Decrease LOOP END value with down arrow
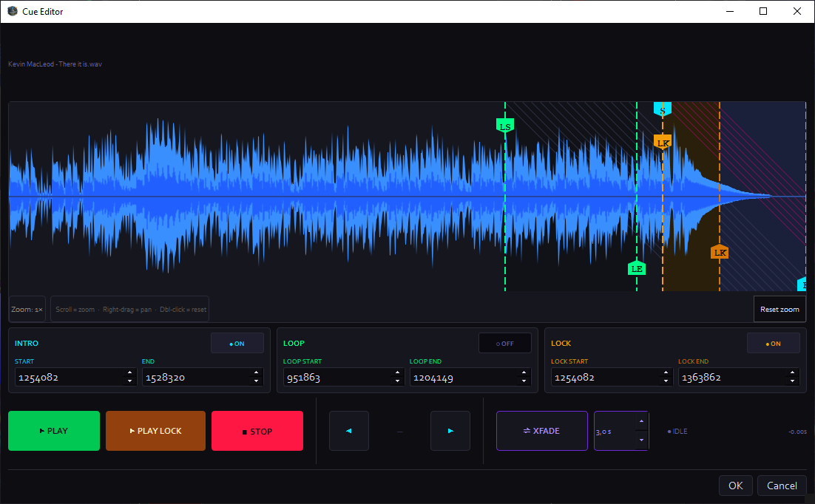Screen dimensions: 815x504 524,381
